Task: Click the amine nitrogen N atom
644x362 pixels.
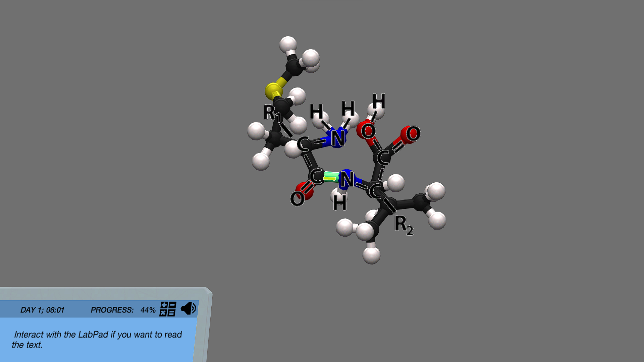Action: point(338,138)
